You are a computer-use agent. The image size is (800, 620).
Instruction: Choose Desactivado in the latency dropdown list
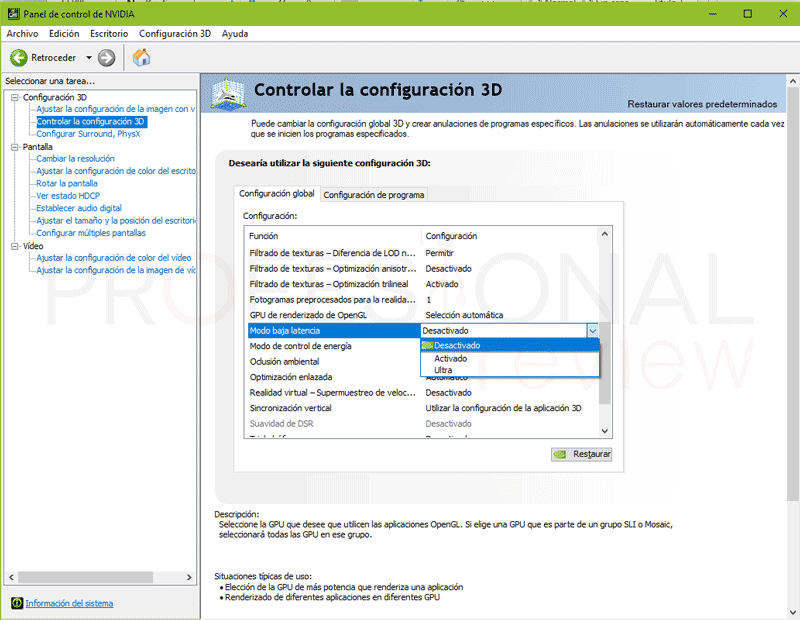pos(510,345)
